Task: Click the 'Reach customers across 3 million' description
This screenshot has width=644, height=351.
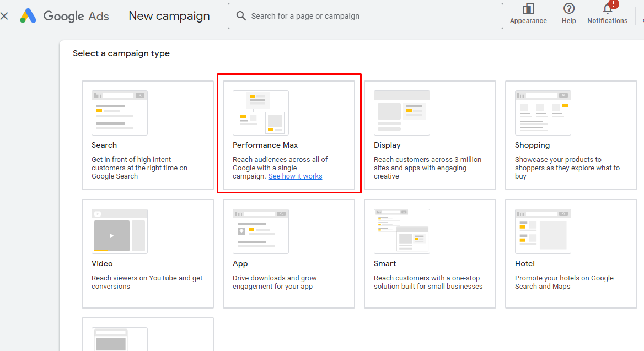Action: pyautogui.click(x=427, y=168)
